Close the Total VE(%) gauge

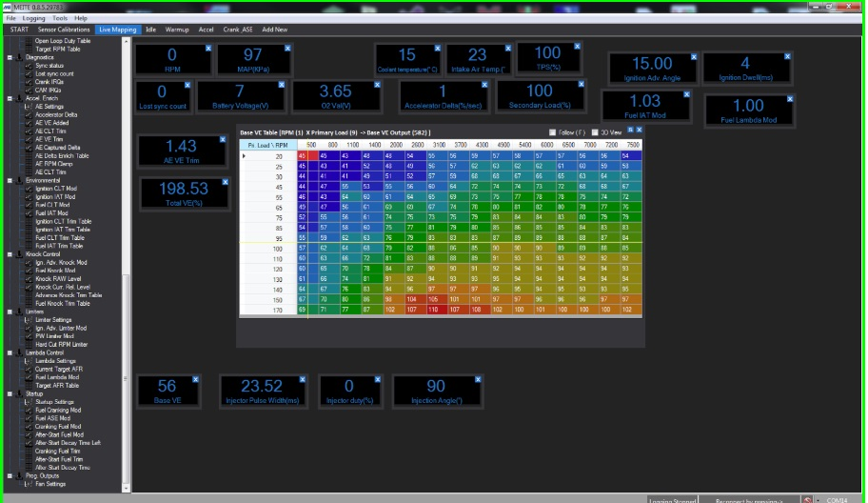227,181
